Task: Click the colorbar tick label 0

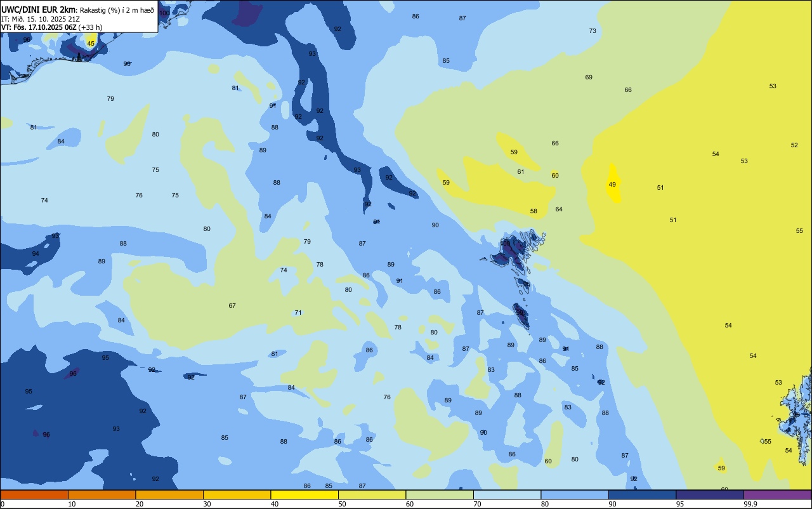Action: pos(3,504)
